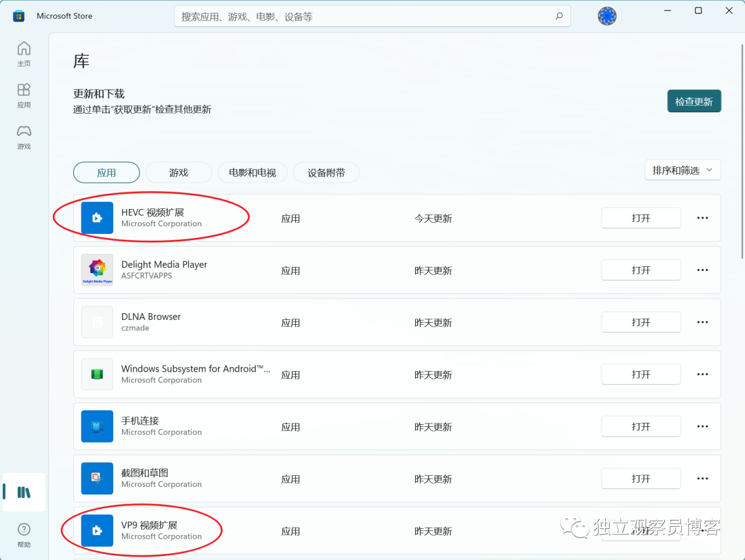Select the 电影和电视 filter tab
The height and width of the screenshot is (560, 745).
click(x=252, y=172)
